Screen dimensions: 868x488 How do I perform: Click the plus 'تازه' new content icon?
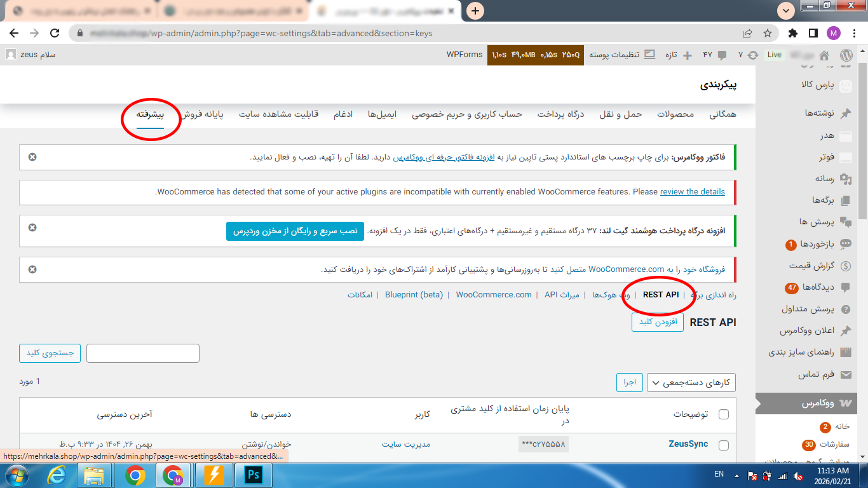[x=687, y=55]
